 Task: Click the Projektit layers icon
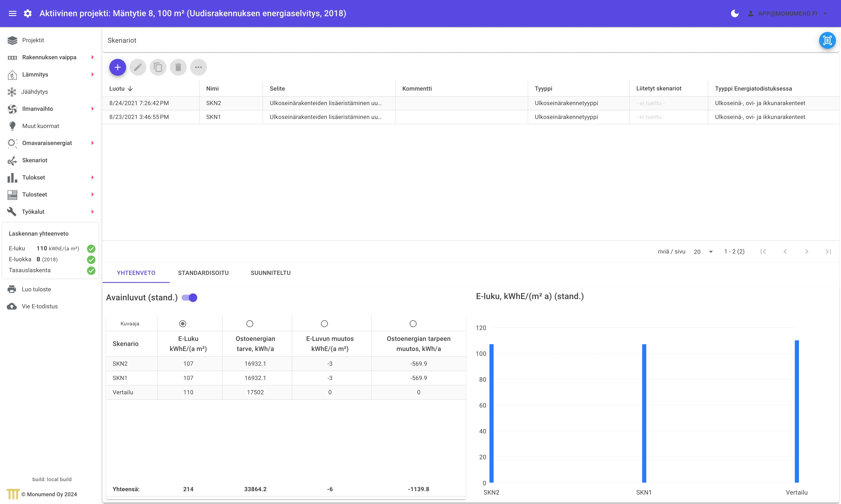[x=12, y=40]
